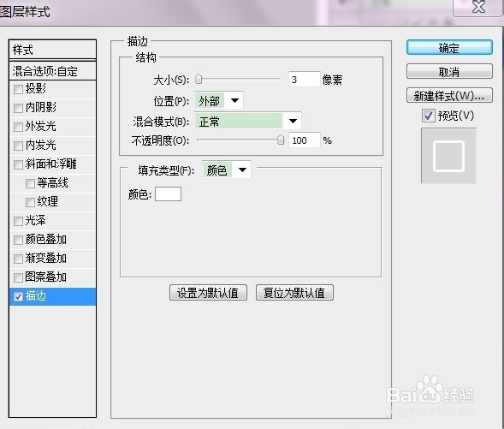This screenshot has height=429, width=504.
Task: Click the opacity input field showing 100
Action: 304,140
